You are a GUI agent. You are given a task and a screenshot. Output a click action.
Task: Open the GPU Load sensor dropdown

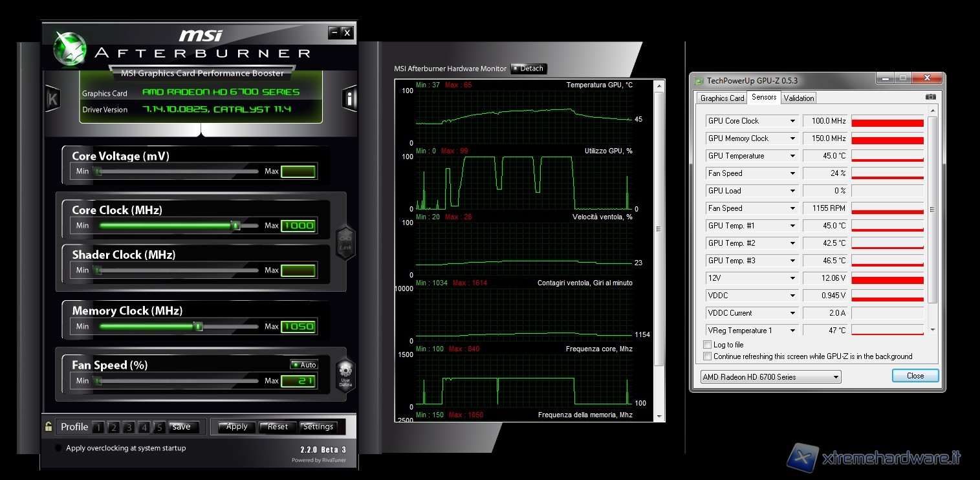792,191
